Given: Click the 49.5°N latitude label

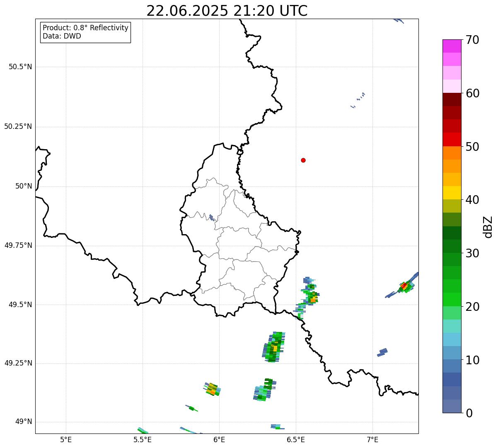Looking at the screenshot, I should tap(20, 305).
